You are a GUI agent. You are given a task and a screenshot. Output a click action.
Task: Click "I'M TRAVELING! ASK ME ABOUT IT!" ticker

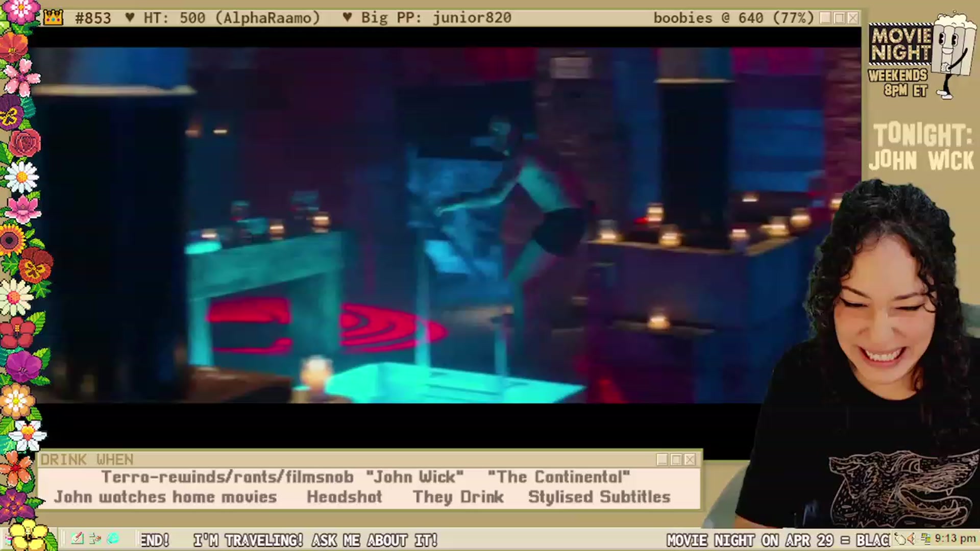pyautogui.click(x=315, y=540)
